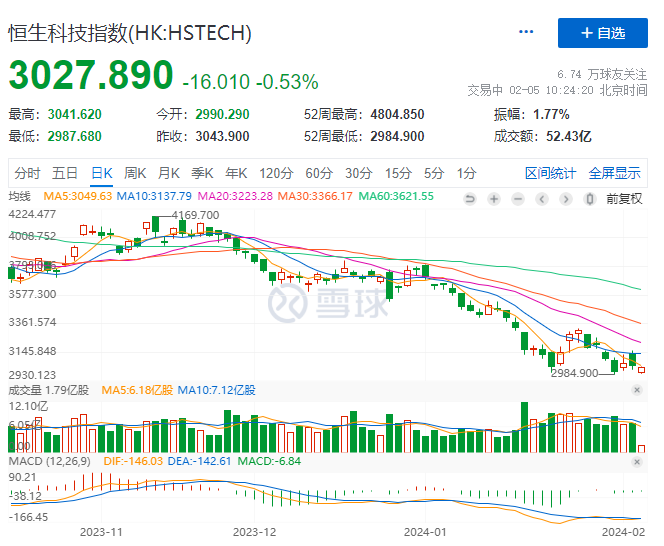The height and width of the screenshot is (546, 664).
Task: Click the 恒生科技指数(HK:HSTECH) title
Action: 130,33
